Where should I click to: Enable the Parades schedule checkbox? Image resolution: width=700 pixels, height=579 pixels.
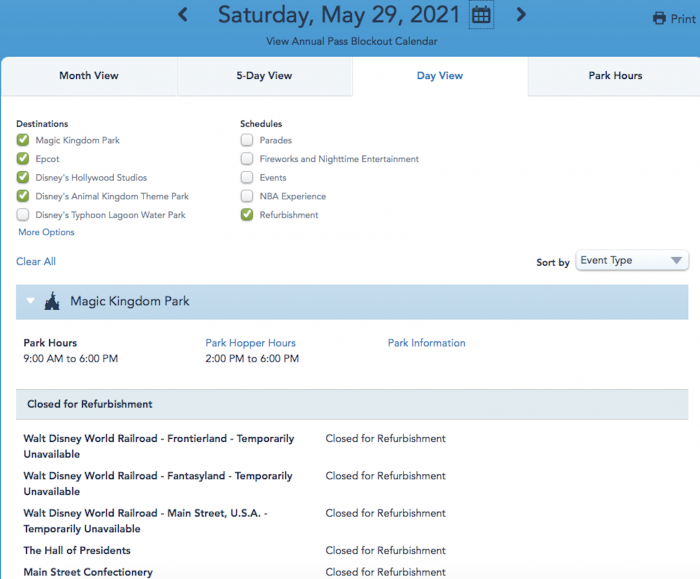tap(247, 140)
